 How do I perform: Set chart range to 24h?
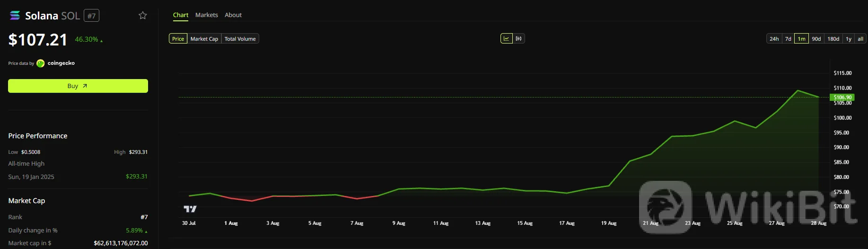click(x=774, y=39)
